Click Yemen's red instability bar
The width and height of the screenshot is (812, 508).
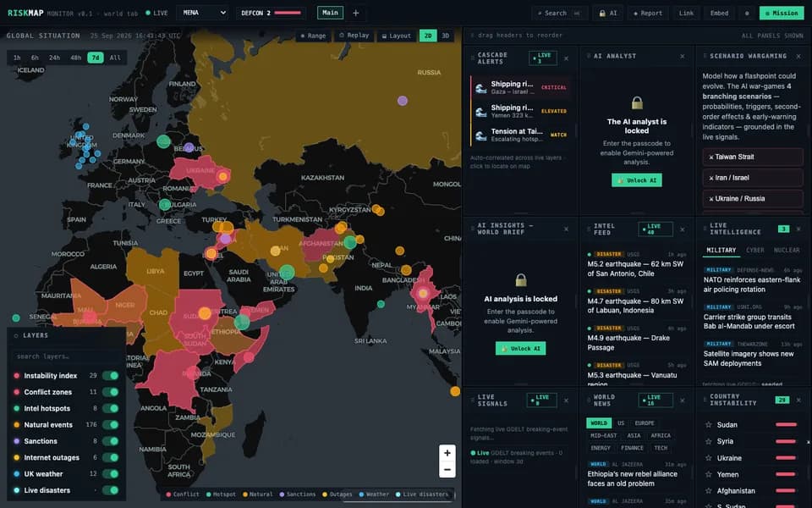pyautogui.click(x=786, y=474)
